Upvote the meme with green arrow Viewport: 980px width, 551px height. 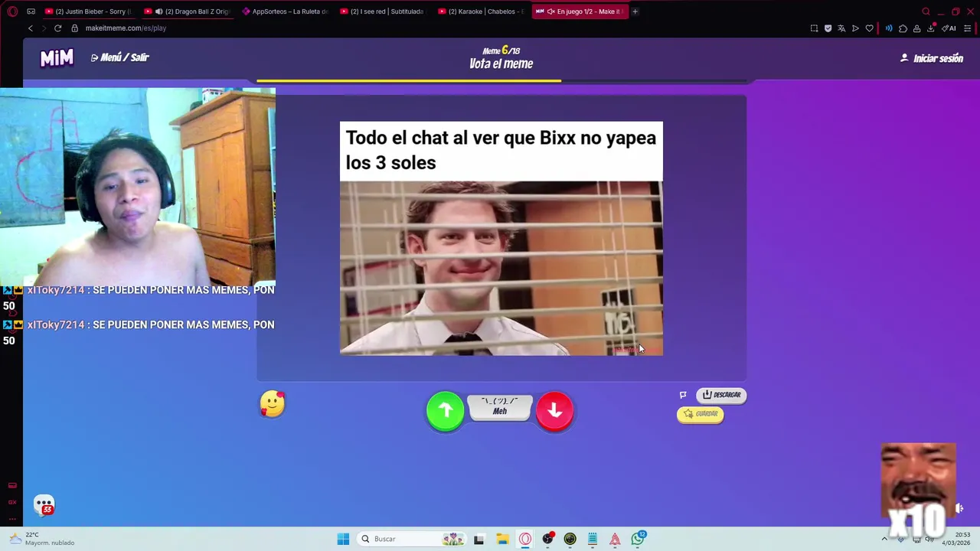[445, 411]
